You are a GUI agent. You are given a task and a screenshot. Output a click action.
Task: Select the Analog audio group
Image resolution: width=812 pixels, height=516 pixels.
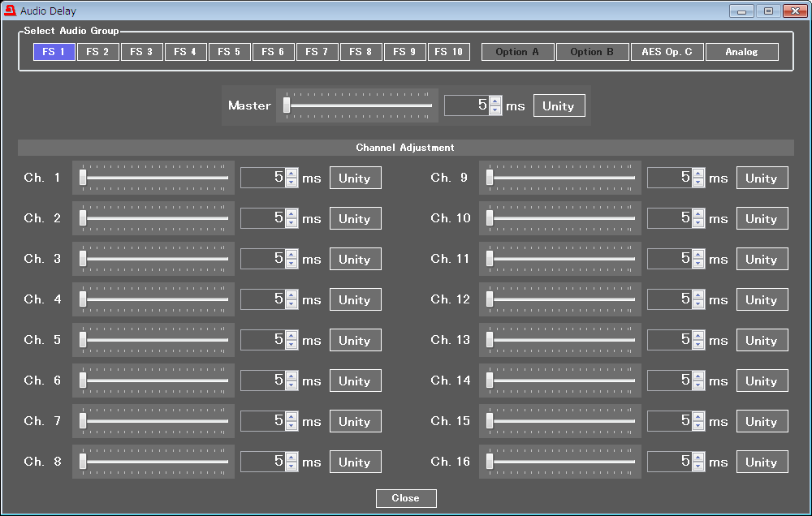[741, 52]
